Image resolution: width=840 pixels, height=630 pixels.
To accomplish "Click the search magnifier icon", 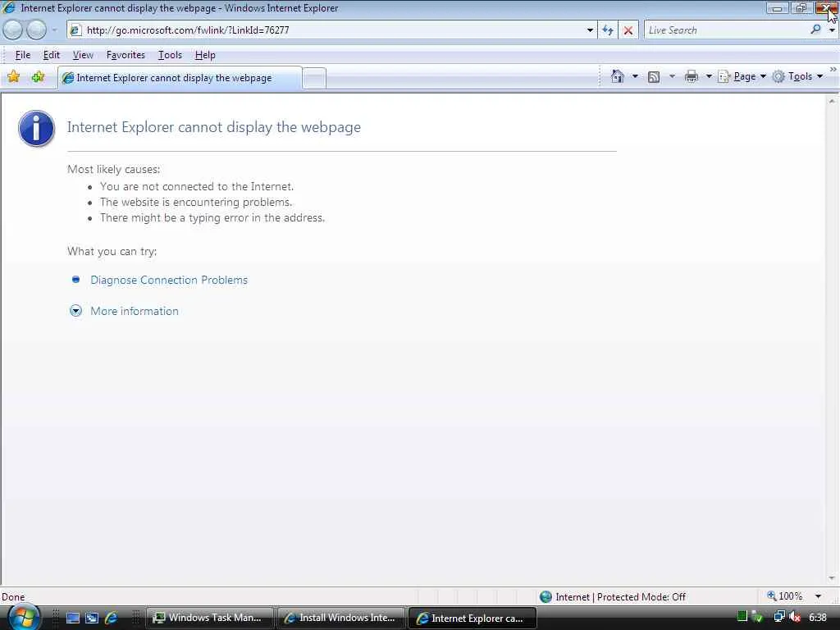I will [816, 30].
